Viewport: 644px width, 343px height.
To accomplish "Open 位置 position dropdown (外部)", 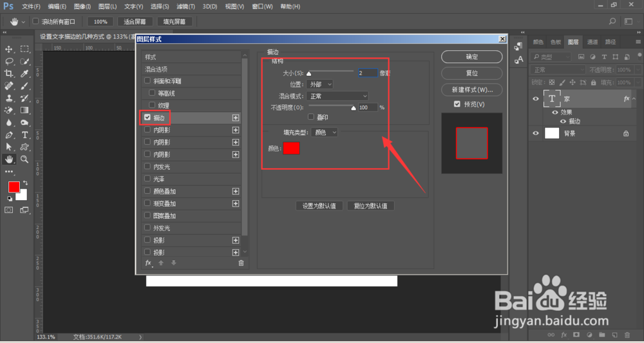I will click(319, 84).
